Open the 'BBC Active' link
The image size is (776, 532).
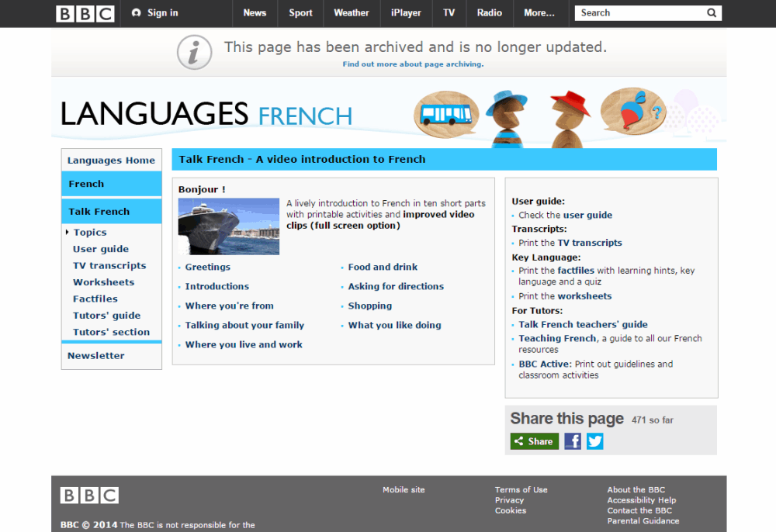click(544, 364)
